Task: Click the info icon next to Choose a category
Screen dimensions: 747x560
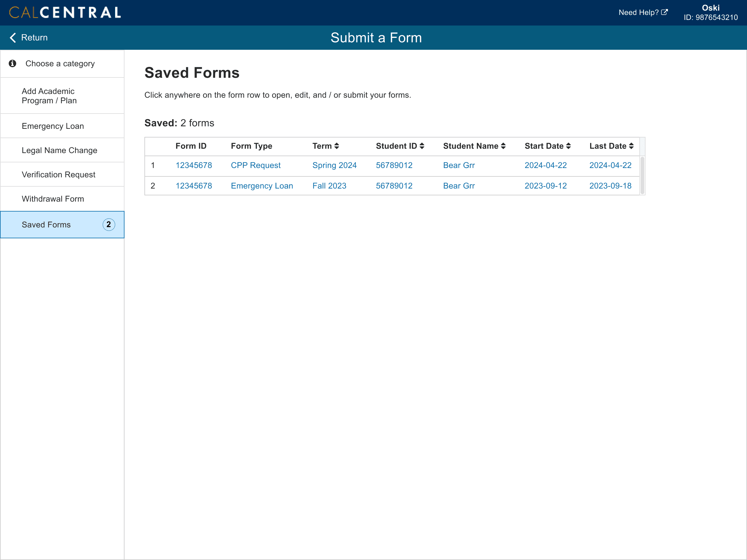Action: (x=12, y=63)
